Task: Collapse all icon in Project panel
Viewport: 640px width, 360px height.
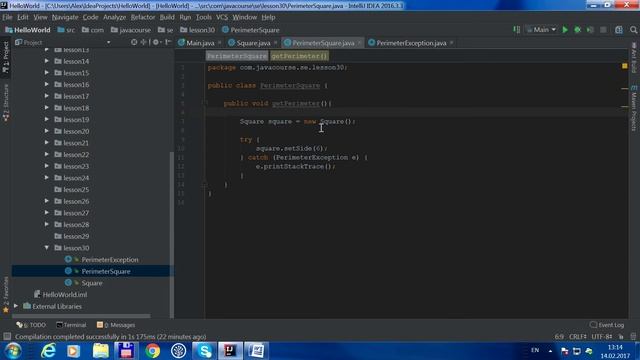Action: click(143, 42)
